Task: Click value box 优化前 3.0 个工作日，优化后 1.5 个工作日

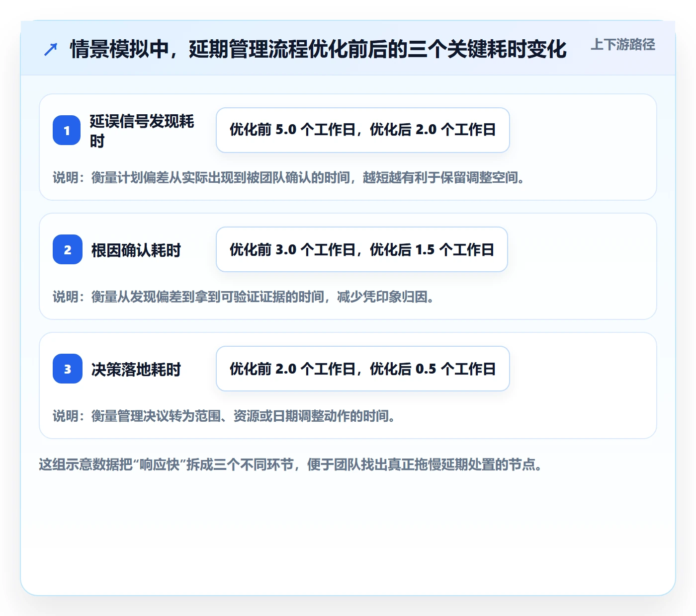Action: [x=362, y=249]
